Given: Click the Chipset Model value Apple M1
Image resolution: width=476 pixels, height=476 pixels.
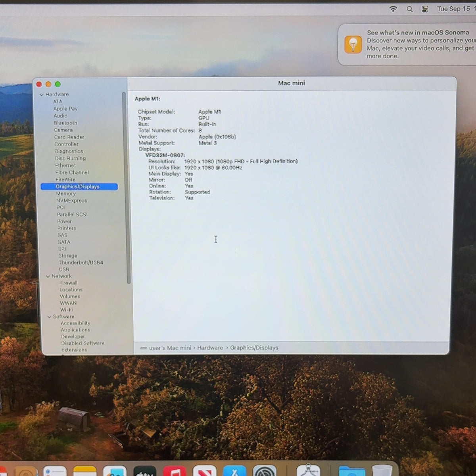Looking at the screenshot, I should click(x=209, y=112).
